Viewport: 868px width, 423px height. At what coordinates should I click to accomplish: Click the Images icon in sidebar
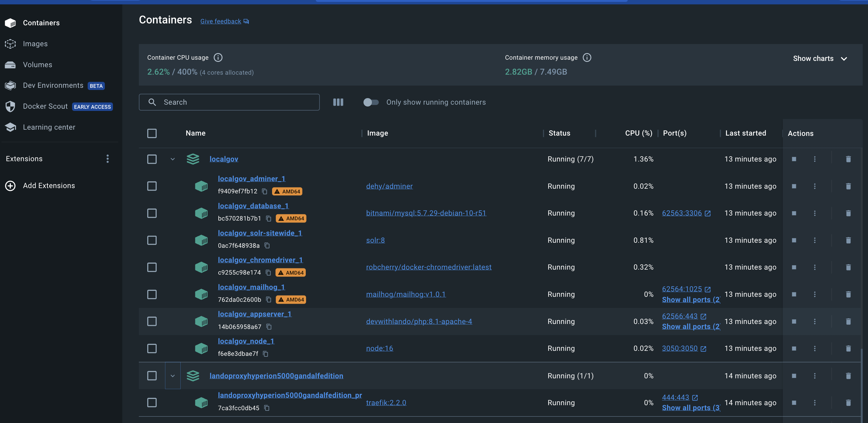pos(11,43)
